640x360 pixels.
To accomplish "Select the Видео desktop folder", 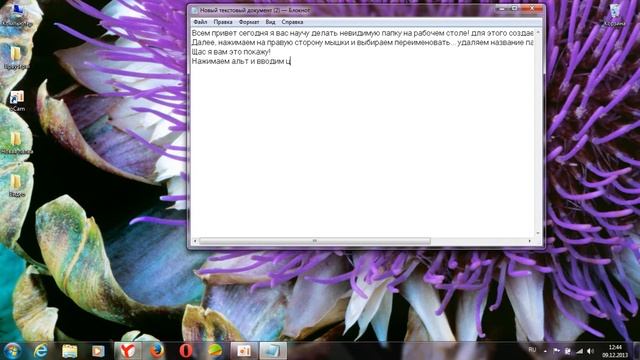I will (17, 186).
